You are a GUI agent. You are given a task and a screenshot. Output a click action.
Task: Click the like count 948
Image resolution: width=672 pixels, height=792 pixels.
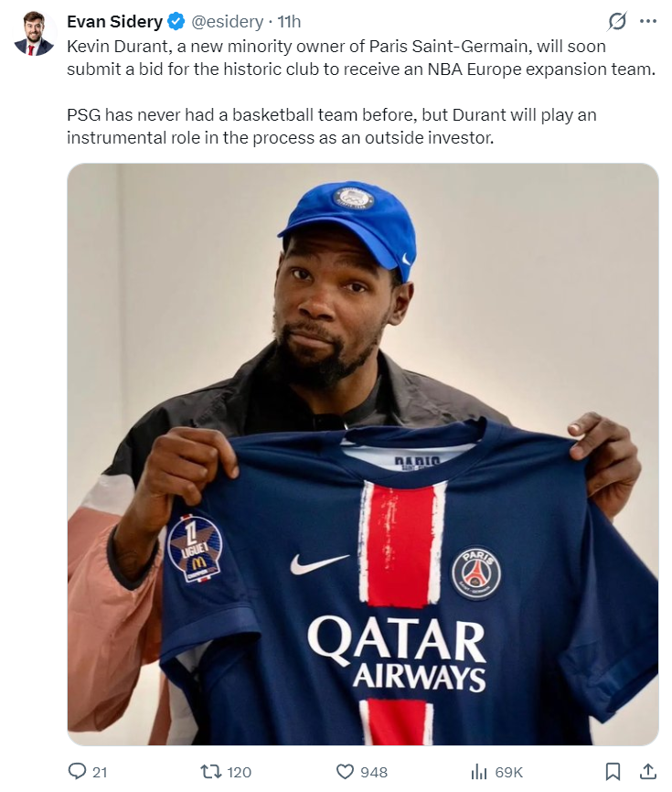pos(374,772)
